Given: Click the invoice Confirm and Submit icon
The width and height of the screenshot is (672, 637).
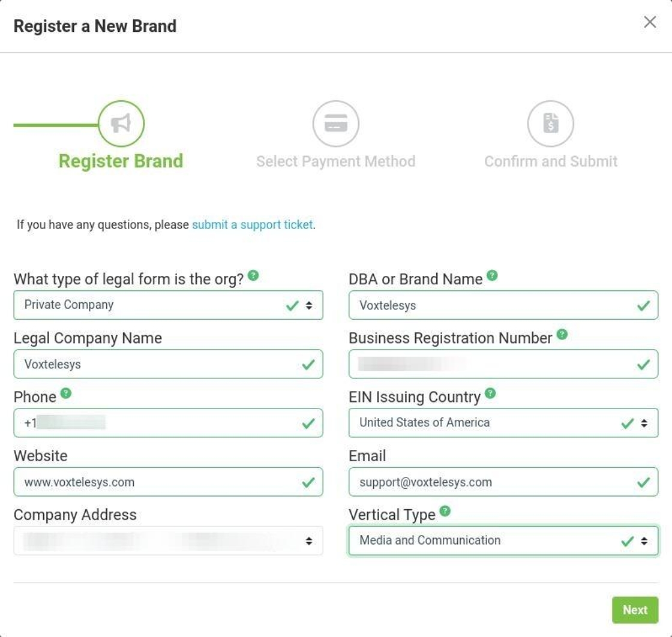Looking at the screenshot, I should tap(550, 124).
